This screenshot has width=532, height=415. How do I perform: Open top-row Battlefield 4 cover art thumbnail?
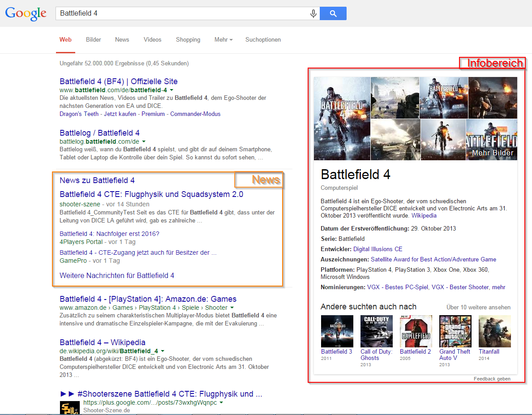pos(444,98)
